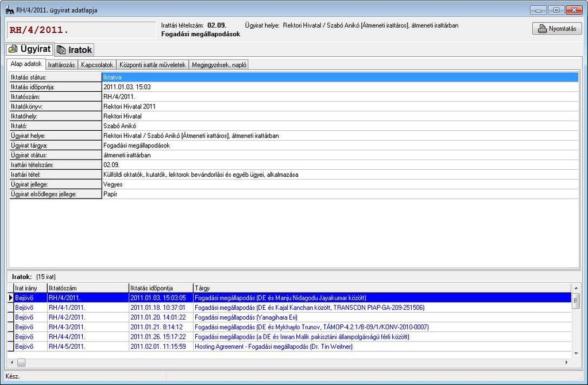This screenshot has height=385, width=588.
Task: Switch to the Iratok main tab
Action: 74,50
